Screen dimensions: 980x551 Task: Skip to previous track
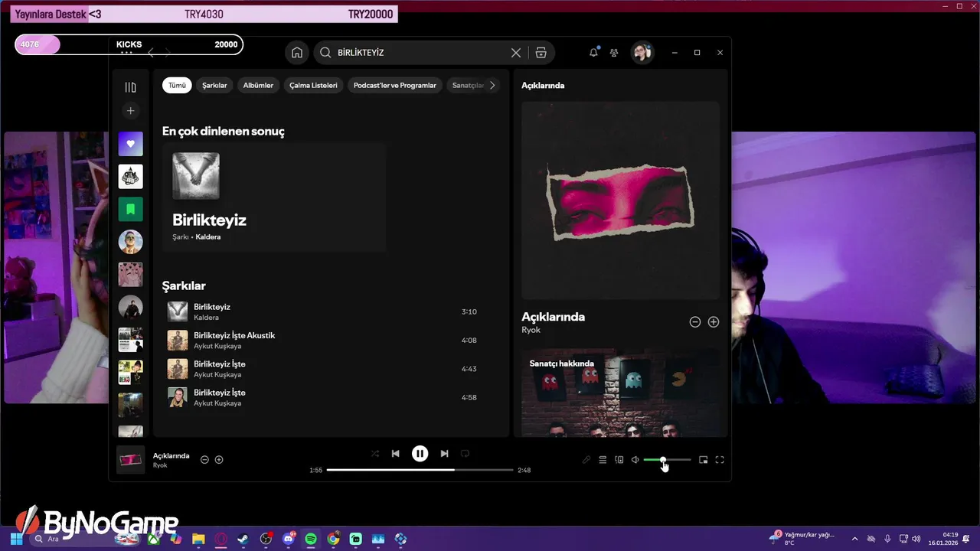[396, 454]
